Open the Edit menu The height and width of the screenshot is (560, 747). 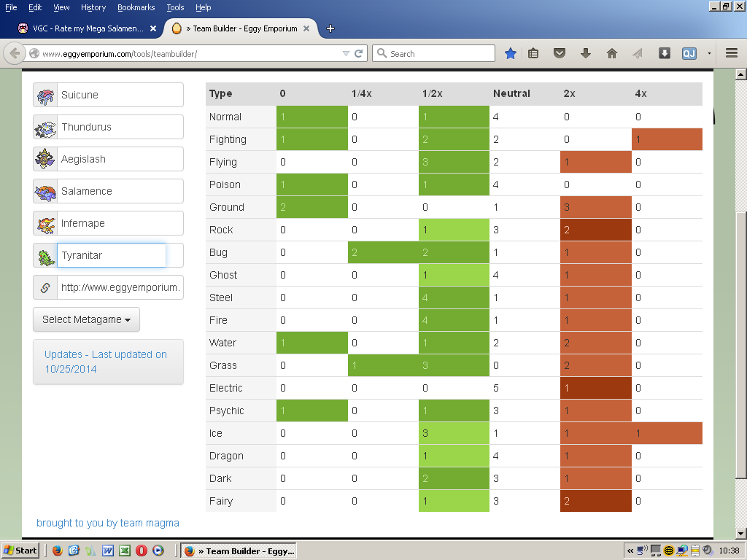pos(35,7)
